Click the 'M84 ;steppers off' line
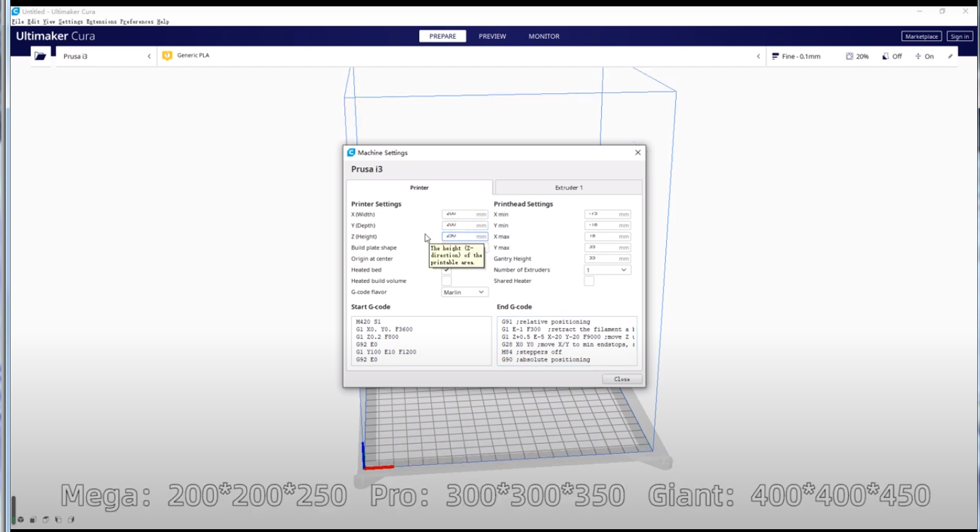Screen dimensions: 980x532 (x=531, y=352)
